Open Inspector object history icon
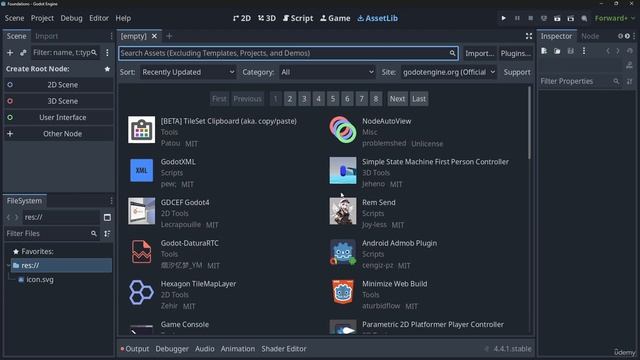Viewport: 640px width, 360px height. pos(630,51)
